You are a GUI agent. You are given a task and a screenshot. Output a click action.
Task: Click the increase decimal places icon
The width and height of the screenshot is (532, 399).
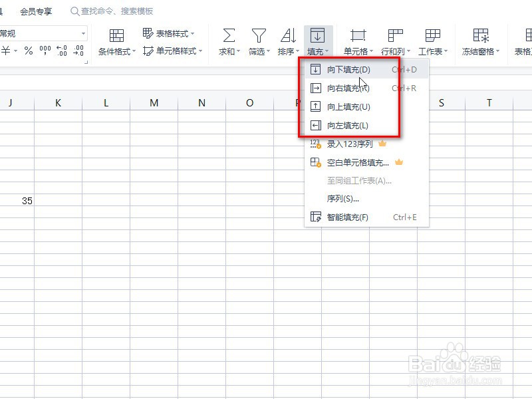pyautogui.click(x=62, y=51)
